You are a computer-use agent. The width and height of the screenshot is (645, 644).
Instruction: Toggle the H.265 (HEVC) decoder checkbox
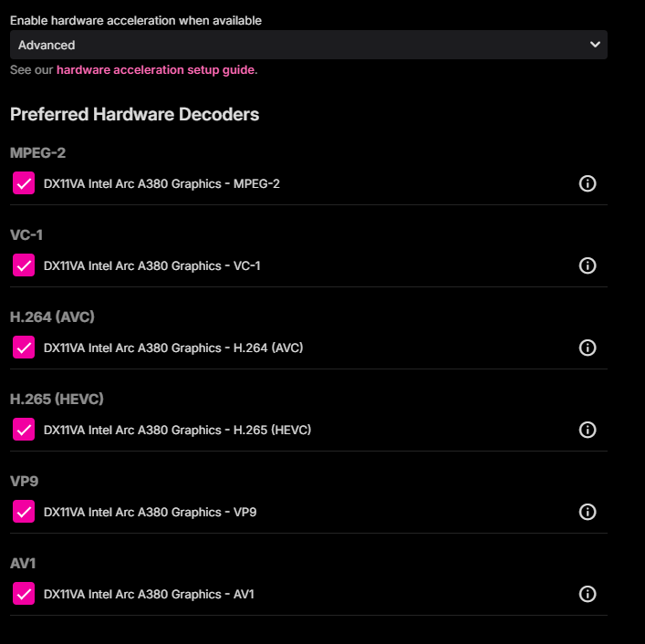pyautogui.click(x=24, y=430)
